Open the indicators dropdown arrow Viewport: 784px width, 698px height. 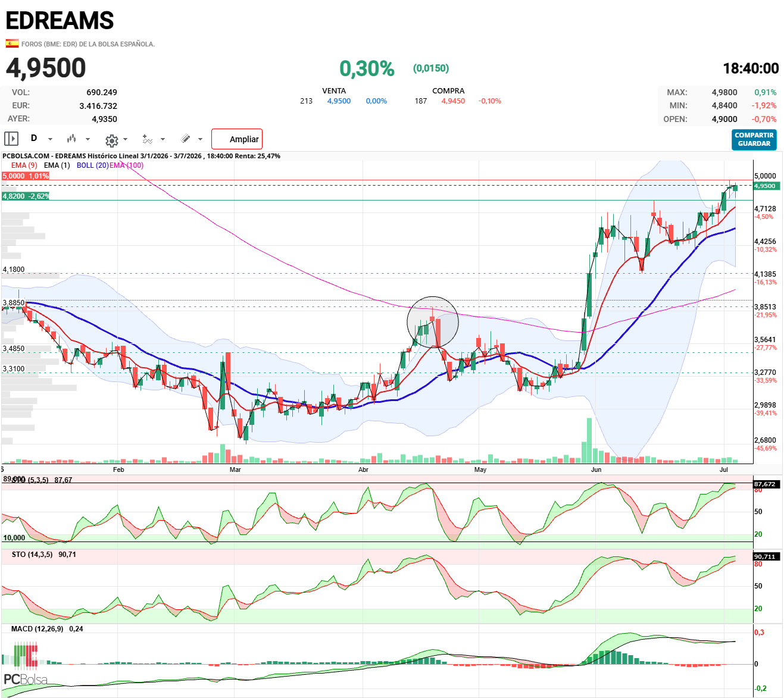pyautogui.click(x=163, y=139)
